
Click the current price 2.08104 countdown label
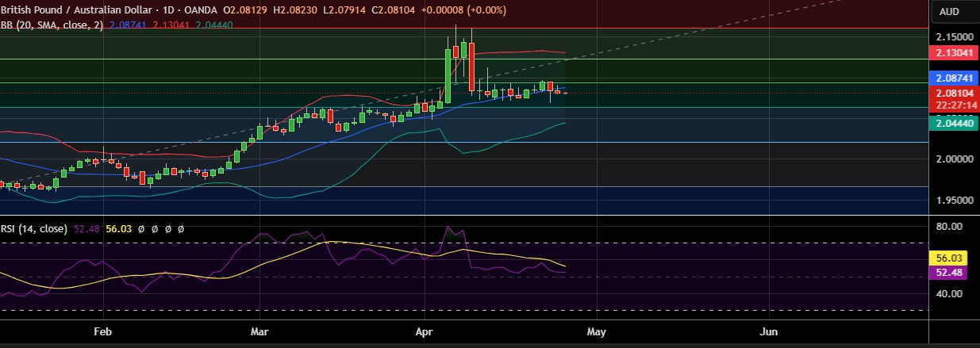[x=955, y=98]
